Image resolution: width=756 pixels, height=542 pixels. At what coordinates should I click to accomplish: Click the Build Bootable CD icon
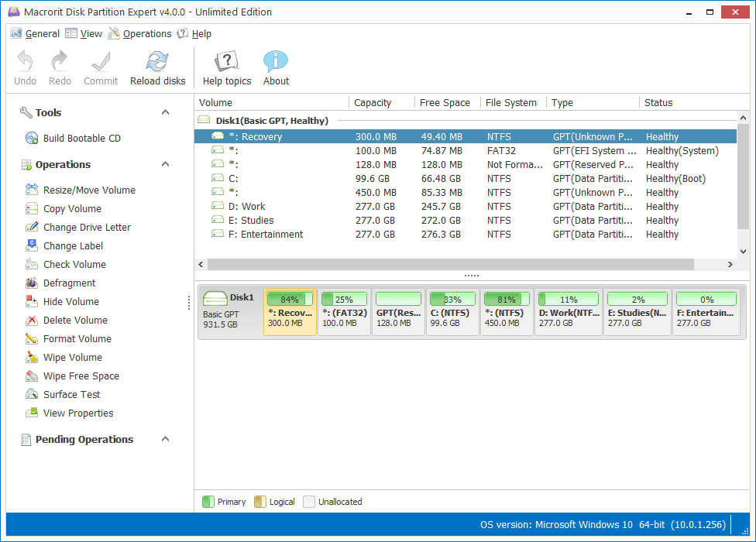click(x=32, y=139)
